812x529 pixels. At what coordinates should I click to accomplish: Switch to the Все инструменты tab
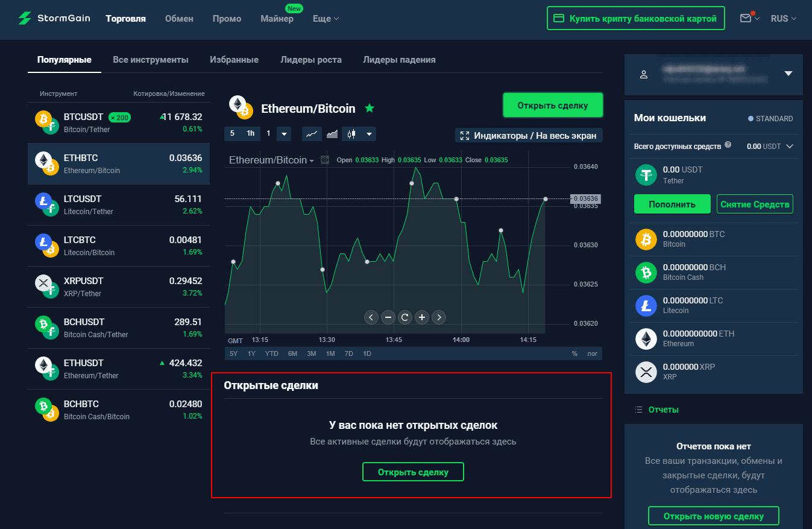[x=151, y=60]
